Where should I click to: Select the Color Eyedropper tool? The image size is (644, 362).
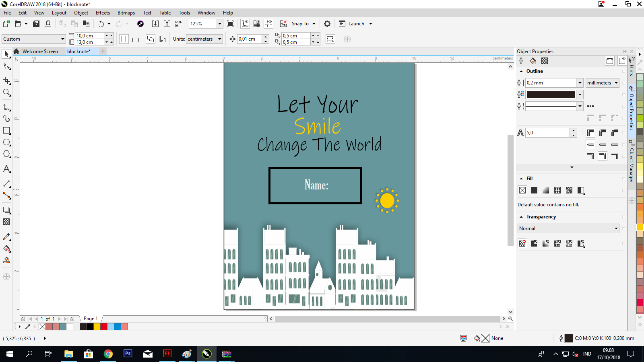(x=6, y=237)
